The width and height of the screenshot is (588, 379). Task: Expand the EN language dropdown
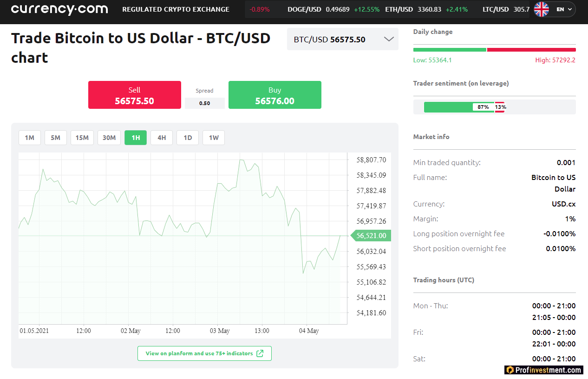561,9
